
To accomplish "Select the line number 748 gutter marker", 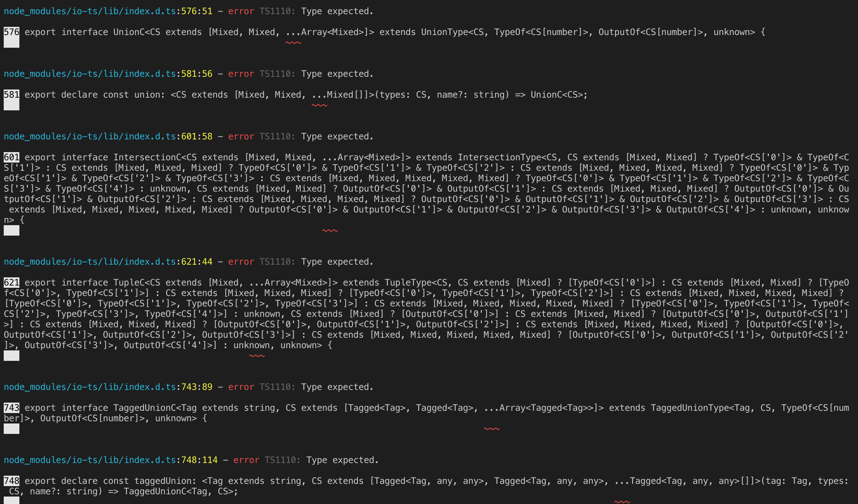I will point(11,481).
